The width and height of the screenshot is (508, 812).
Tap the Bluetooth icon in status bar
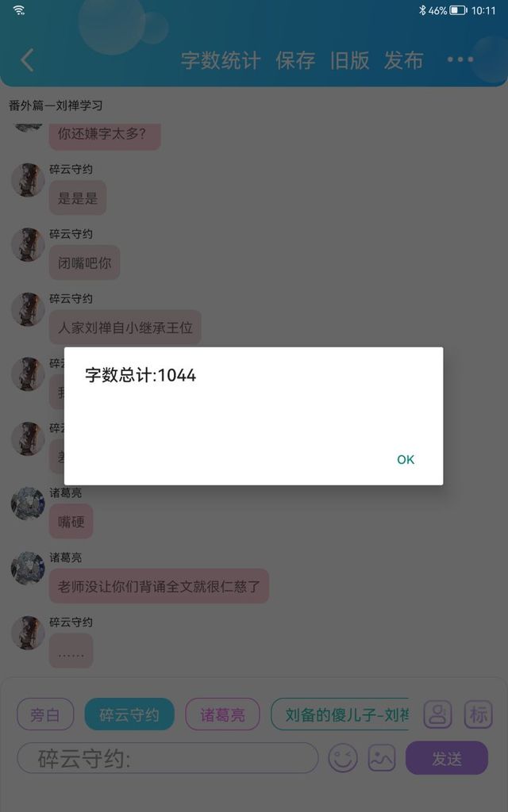tap(422, 10)
